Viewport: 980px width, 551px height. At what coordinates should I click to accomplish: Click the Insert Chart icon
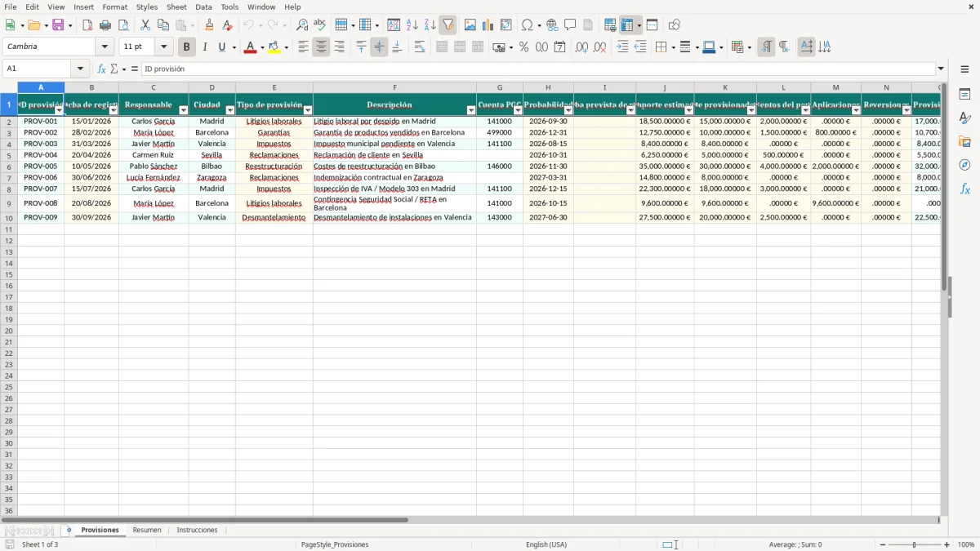(488, 25)
